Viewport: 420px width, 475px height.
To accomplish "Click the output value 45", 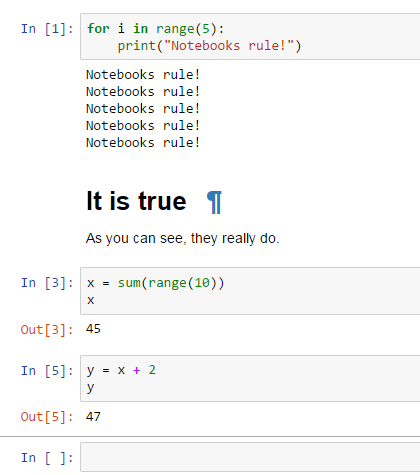I will (x=93, y=329).
